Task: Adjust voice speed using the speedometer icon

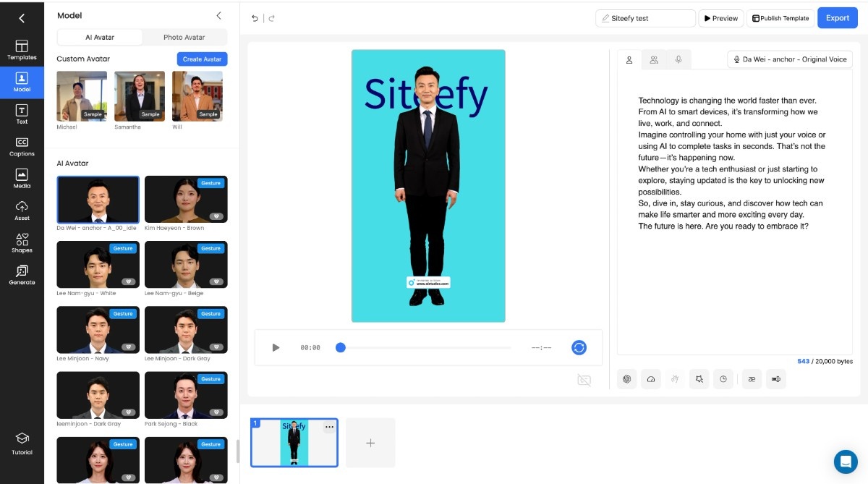Action: click(651, 378)
